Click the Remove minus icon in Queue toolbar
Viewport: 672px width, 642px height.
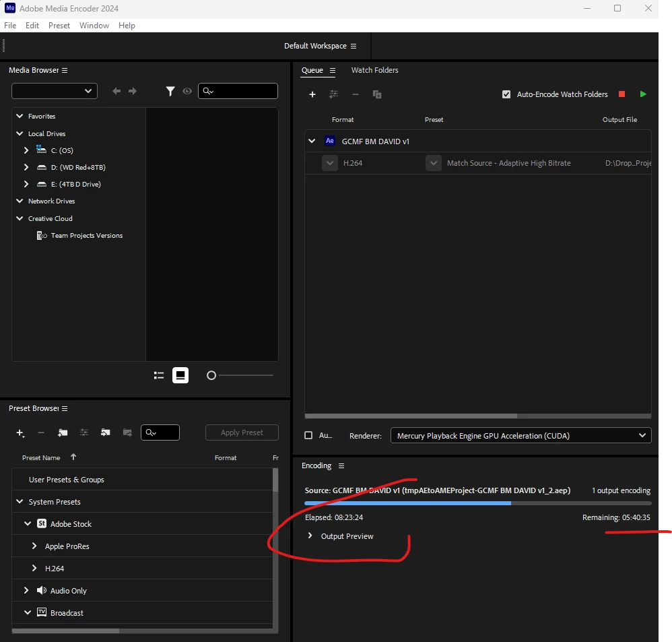(356, 94)
